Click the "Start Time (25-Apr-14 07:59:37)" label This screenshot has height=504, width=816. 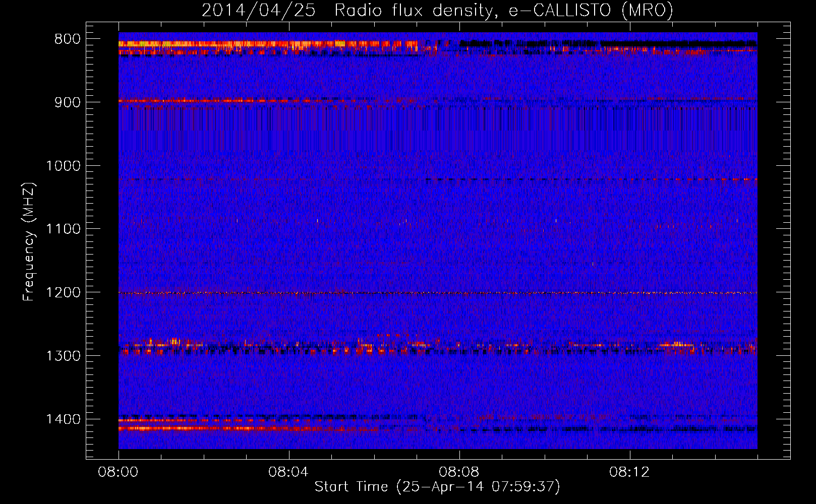[x=437, y=487]
